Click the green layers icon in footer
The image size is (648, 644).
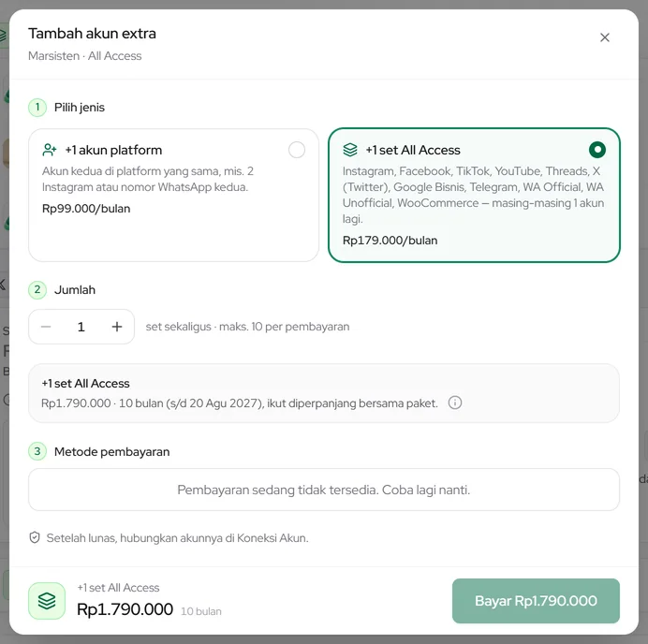click(x=47, y=601)
